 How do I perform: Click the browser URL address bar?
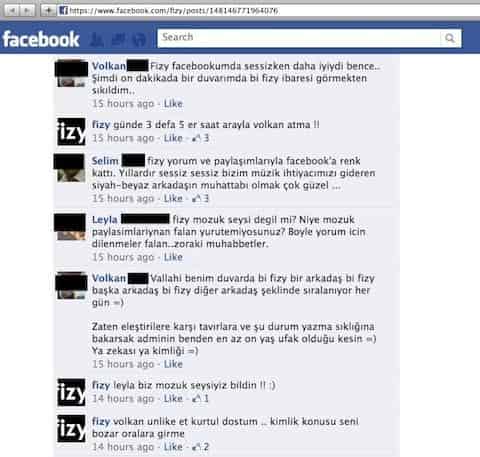(x=269, y=11)
